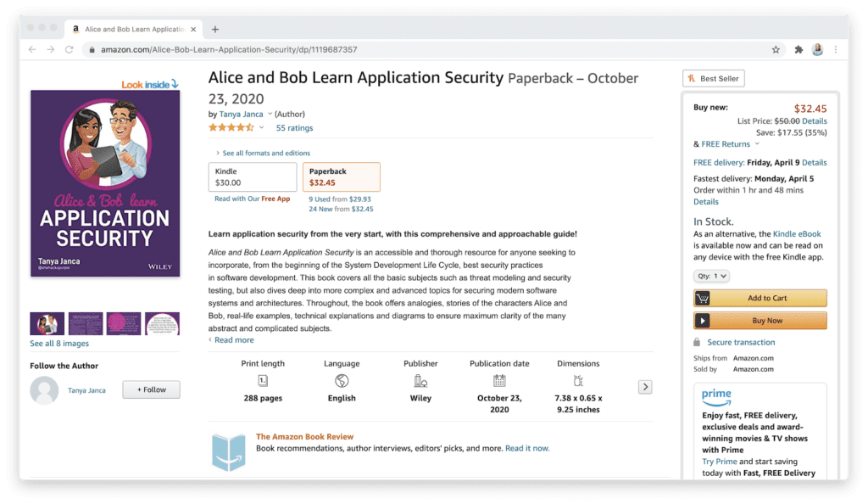Image resolution: width=868 pixels, height=504 pixels.
Task: Follow the author with + Follow
Action: pyautogui.click(x=151, y=390)
